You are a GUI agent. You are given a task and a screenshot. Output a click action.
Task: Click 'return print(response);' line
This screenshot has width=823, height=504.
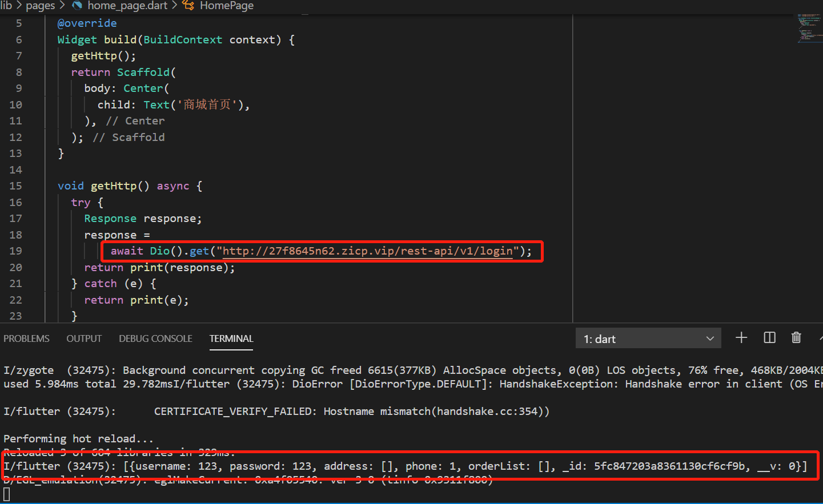tap(159, 268)
